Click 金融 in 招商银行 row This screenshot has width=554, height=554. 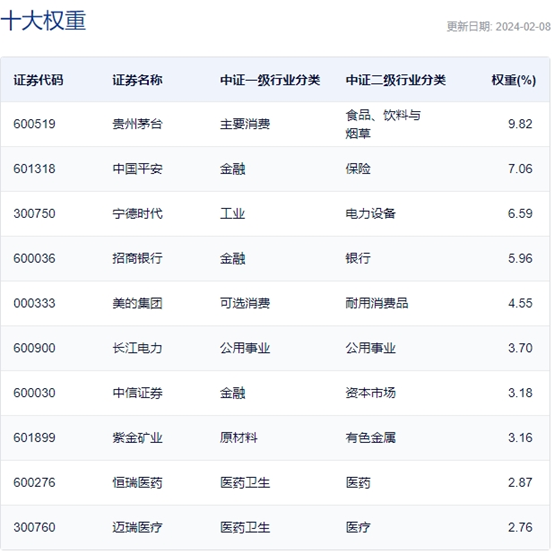[x=232, y=259]
